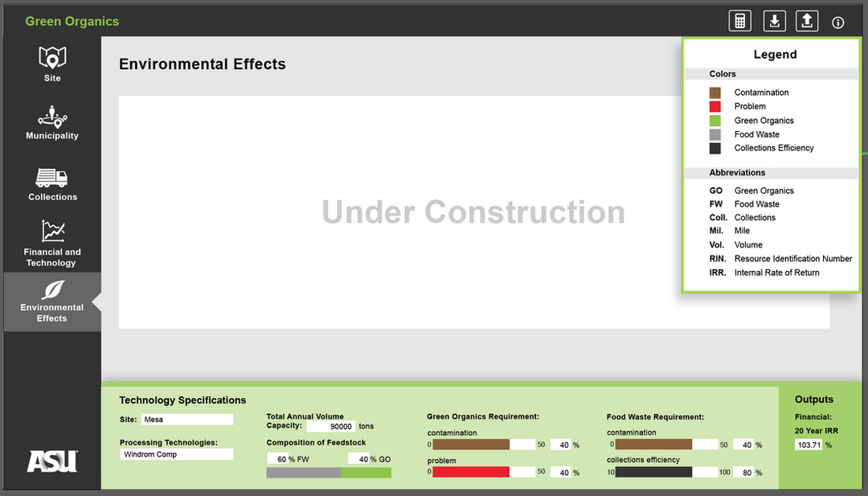The height and width of the screenshot is (496, 868).
Task: Open the Site field showing Mesa
Action: click(x=186, y=420)
